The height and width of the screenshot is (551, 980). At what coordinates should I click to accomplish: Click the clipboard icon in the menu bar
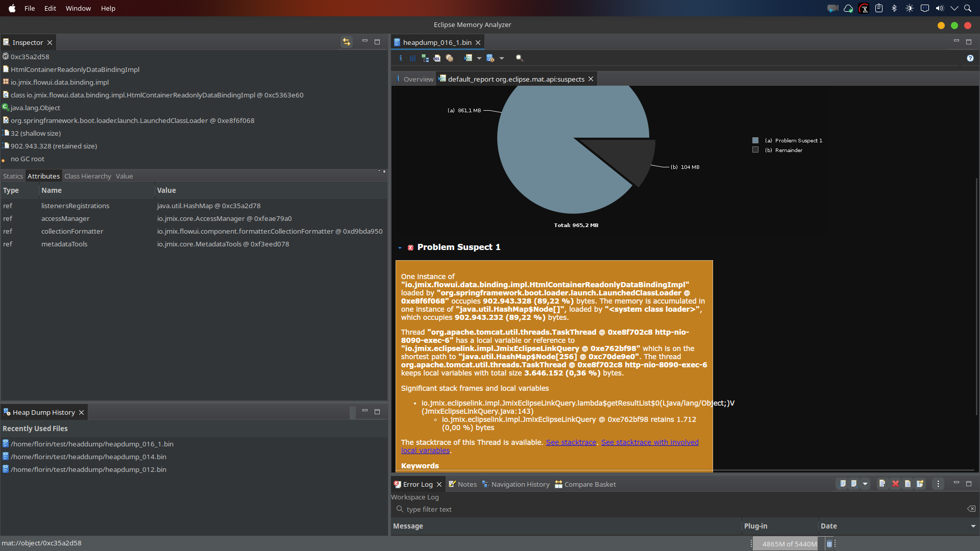click(x=879, y=8)
